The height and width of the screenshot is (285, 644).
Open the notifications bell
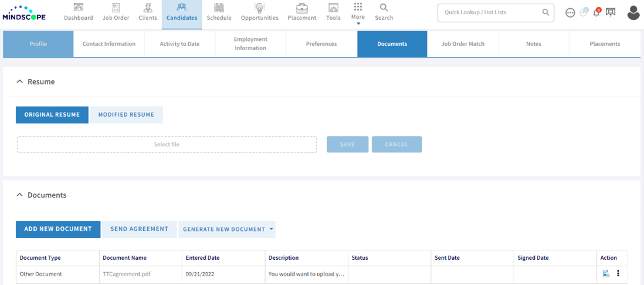tap(596, 12)
